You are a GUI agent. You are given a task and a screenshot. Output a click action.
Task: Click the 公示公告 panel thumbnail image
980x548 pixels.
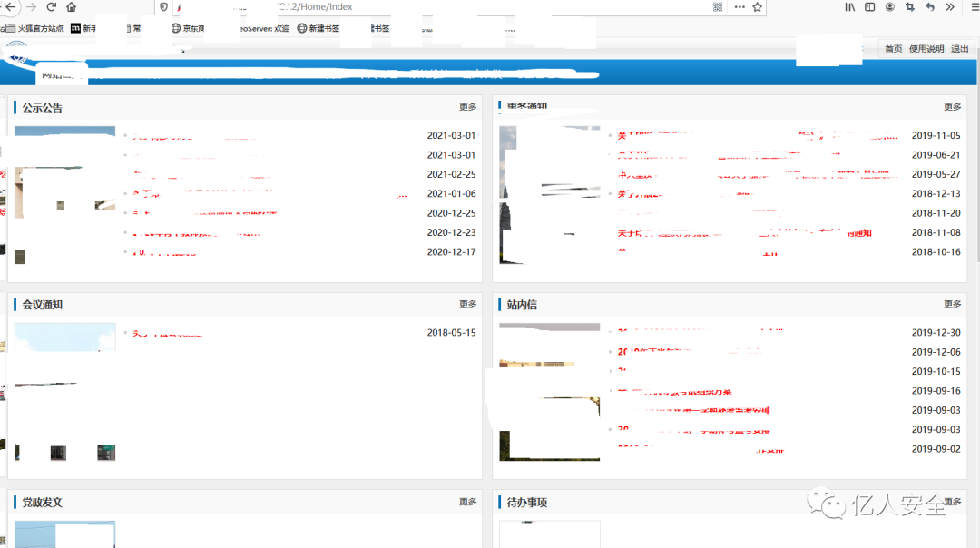[x=65, y=195]
